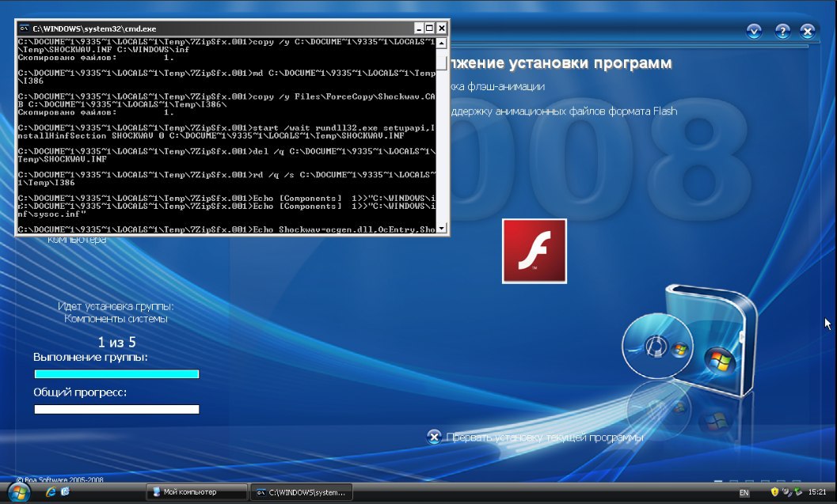Click 'Прервать установку текущей программы' link

(545, 438)
